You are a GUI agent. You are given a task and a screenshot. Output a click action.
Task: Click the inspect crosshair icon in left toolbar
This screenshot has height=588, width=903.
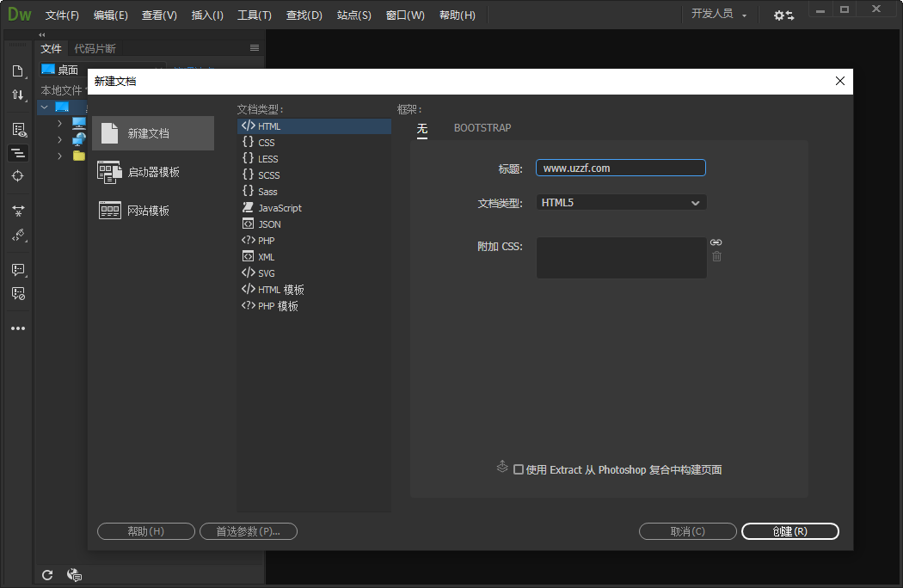tap(18, 176)
